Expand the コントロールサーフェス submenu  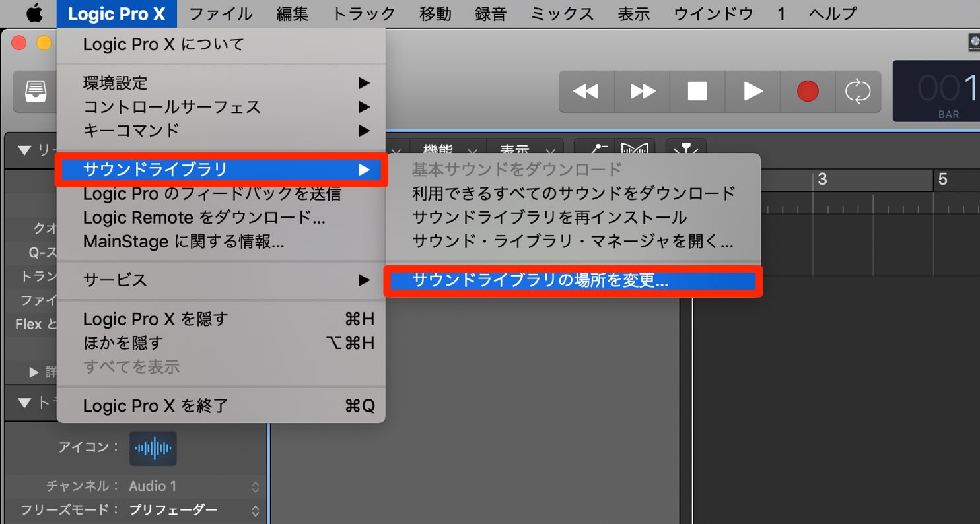221,107
